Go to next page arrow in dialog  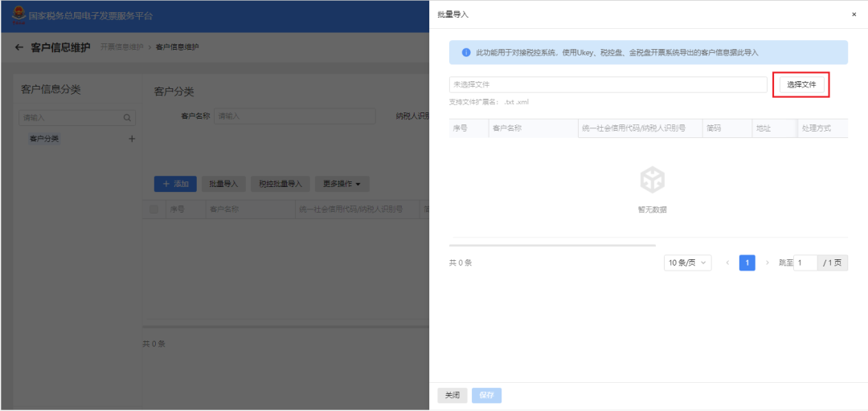pyautogui.click(x=768, y=262)
